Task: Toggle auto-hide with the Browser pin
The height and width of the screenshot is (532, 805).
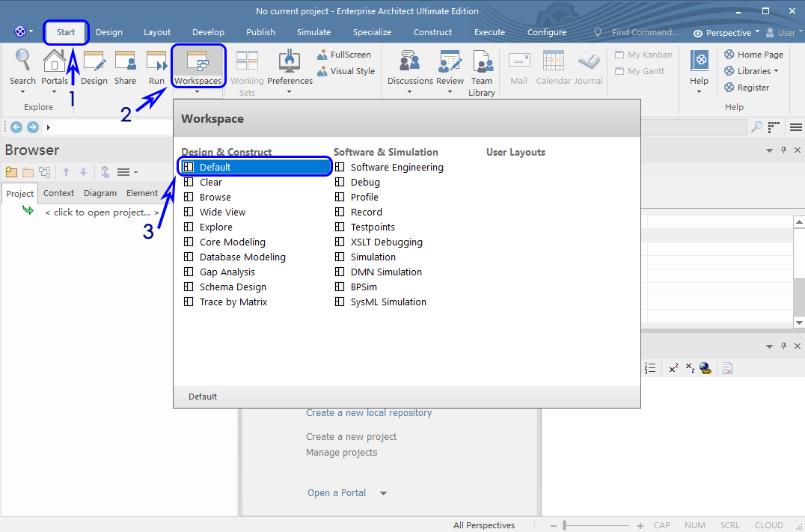Action: click(x=783, y=150)
